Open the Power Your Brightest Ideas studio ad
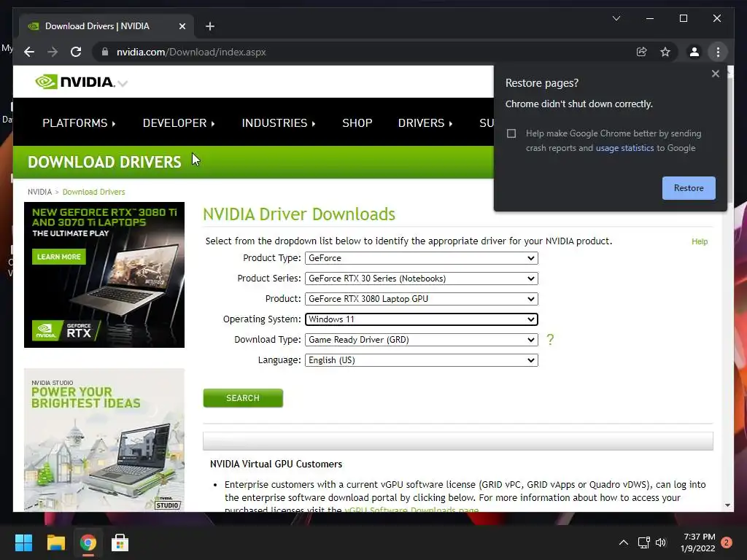 (104, 440)
